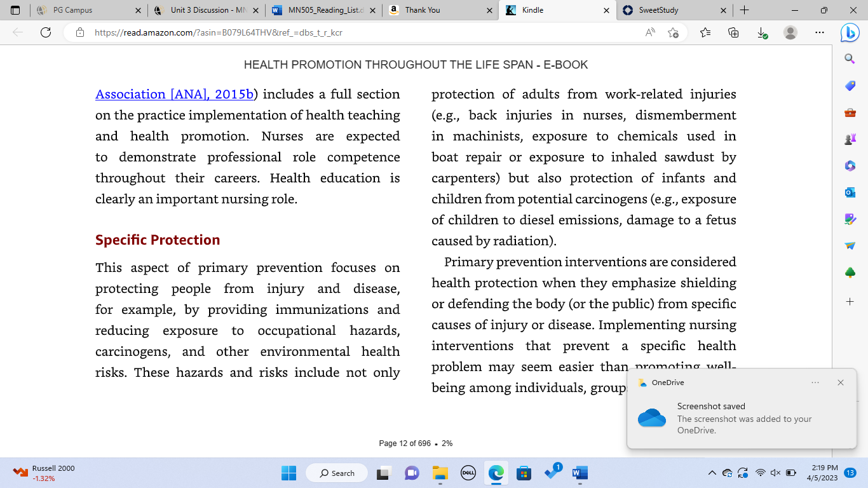Open a new tab with plus button
The height and width of the screenshot is (488, 868).
coord(744,10)
